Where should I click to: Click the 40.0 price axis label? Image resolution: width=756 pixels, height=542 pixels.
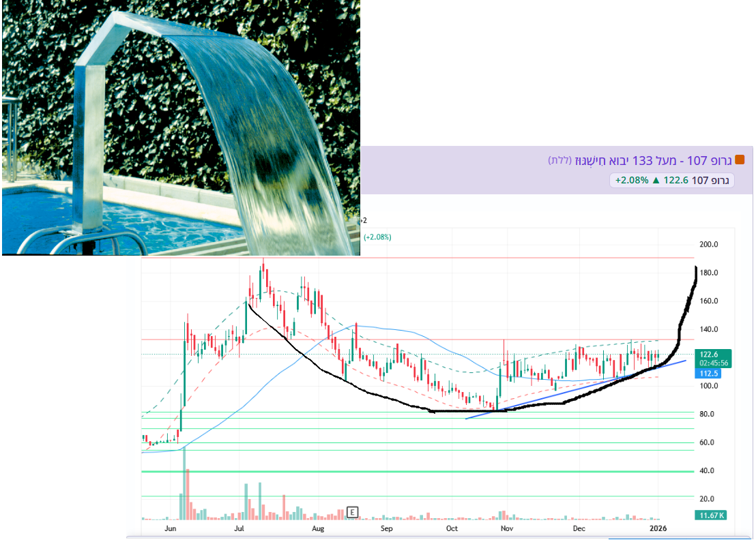[x=706, y=470]
